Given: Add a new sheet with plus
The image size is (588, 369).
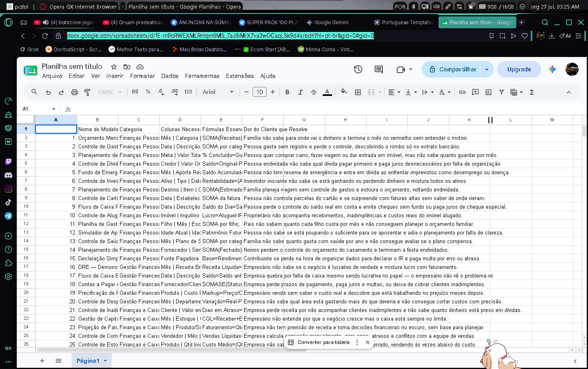Looking at the screenshot, I should (x=42, y=361).
